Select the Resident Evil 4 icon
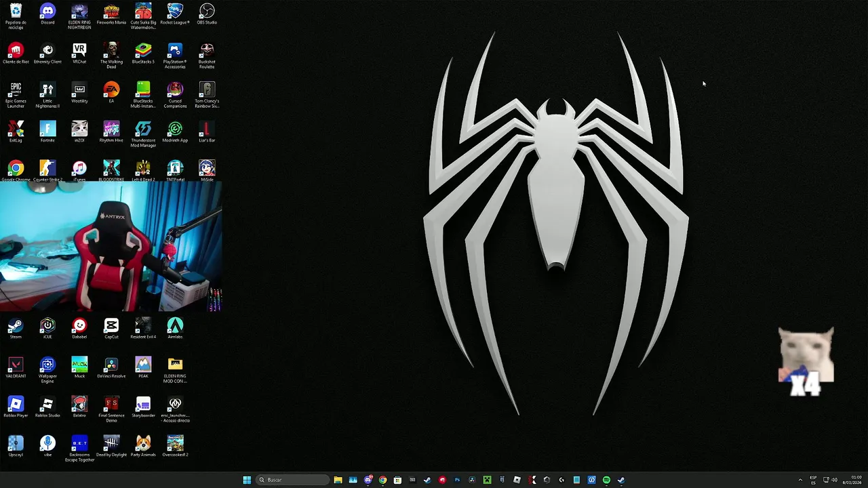This screenshot has width=868, height=488. point(143,329)
